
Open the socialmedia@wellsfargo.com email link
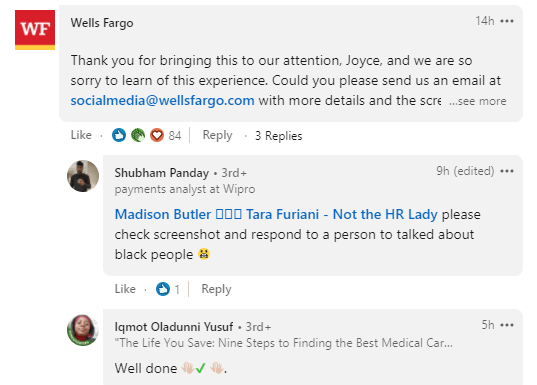point(162,101)
